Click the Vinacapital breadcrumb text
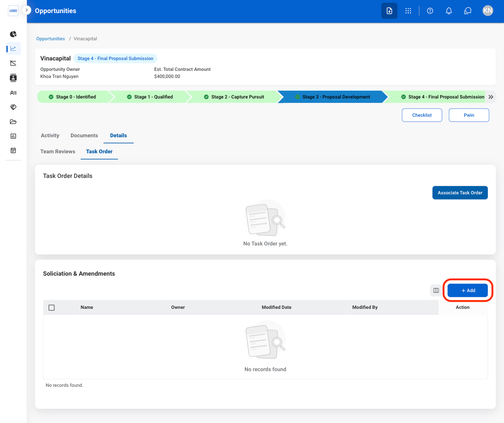 pyautogui.click(x=85, y=39)
